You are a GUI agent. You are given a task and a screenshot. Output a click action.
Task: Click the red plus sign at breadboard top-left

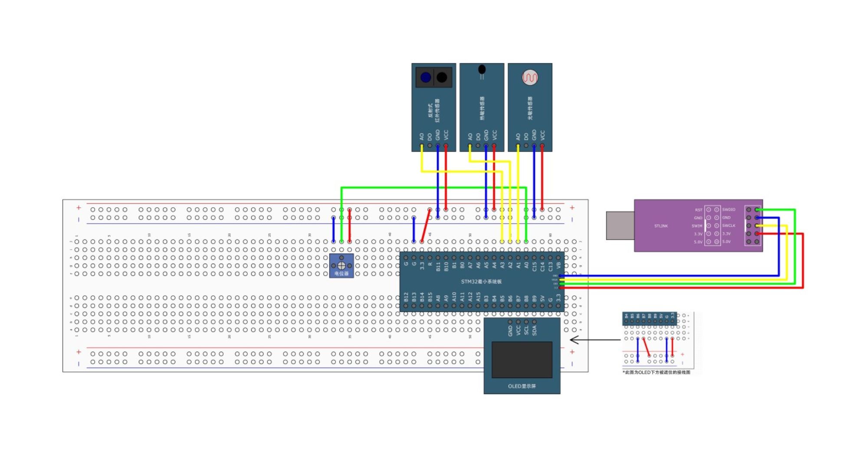79,208
